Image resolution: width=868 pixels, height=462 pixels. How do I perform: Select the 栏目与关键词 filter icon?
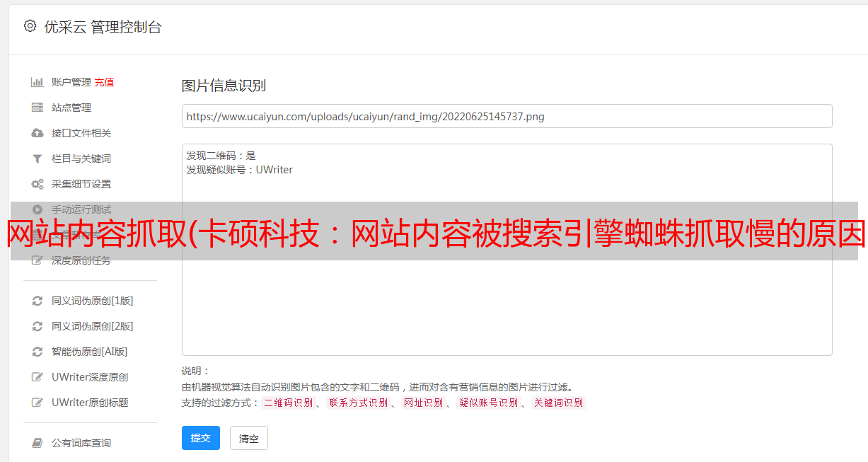coord(37,158)
